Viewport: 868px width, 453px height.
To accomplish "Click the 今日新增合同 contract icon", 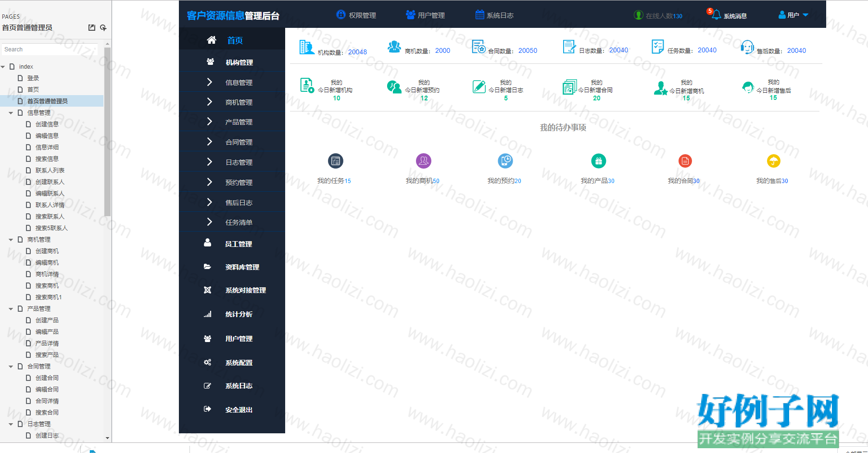I will pos(569,87).
